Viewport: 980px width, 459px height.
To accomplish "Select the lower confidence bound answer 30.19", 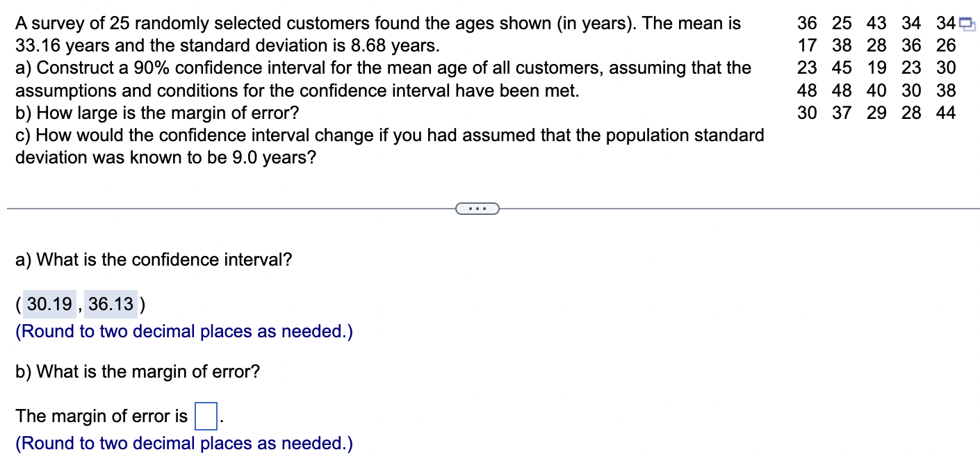I will pyautogui.click(x=47, y=304).
